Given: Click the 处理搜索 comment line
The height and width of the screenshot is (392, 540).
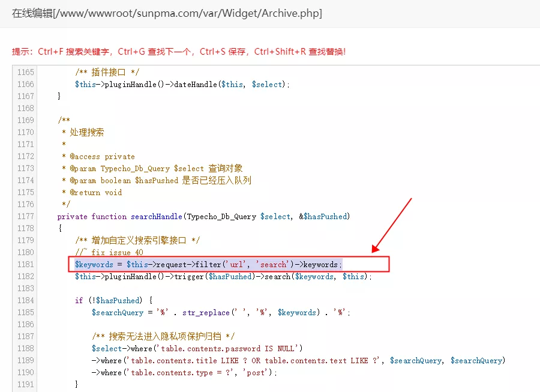Looking at the screenshot, I should 83,132.
